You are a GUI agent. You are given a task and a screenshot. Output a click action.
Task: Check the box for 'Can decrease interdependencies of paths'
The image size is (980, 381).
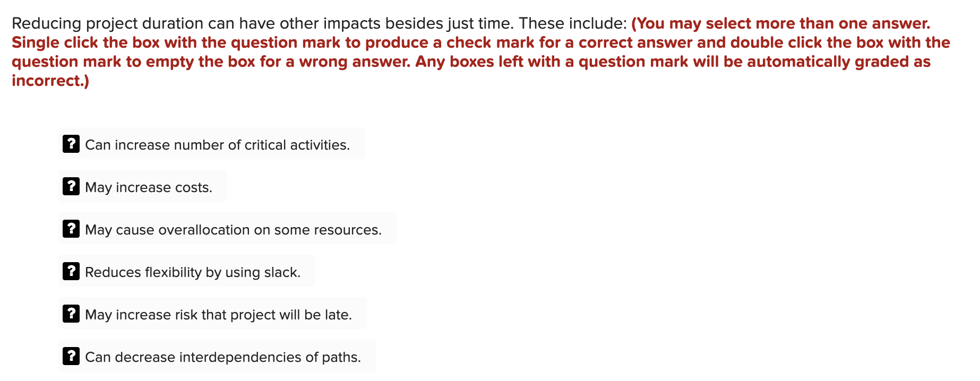click(x=71, y=356)
